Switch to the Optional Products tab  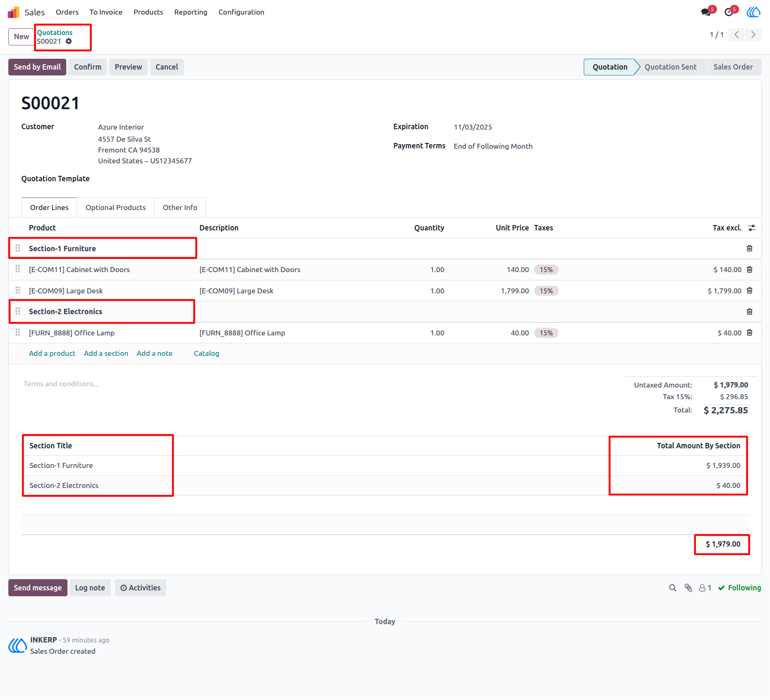[x=115, y=207]
